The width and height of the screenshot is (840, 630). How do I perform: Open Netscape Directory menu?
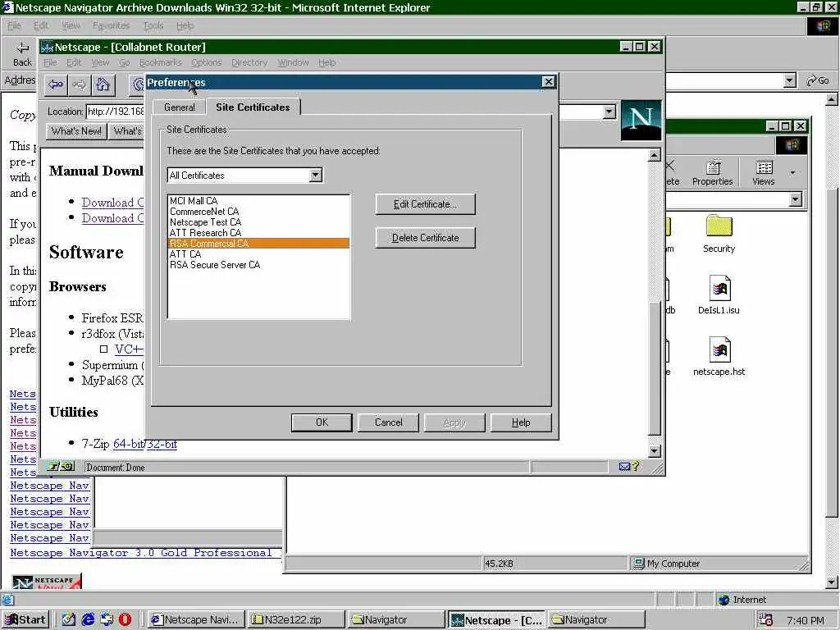(x=249, y=62)
